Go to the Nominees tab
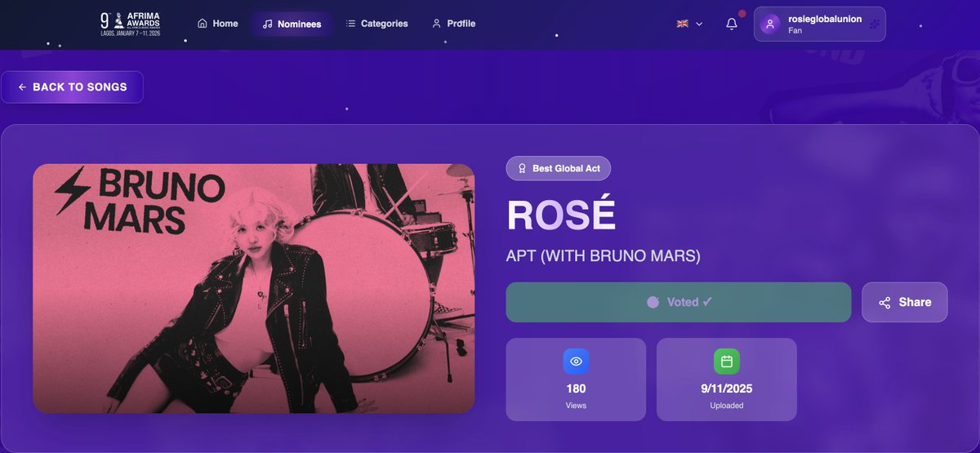 click(x=292, y=24)
